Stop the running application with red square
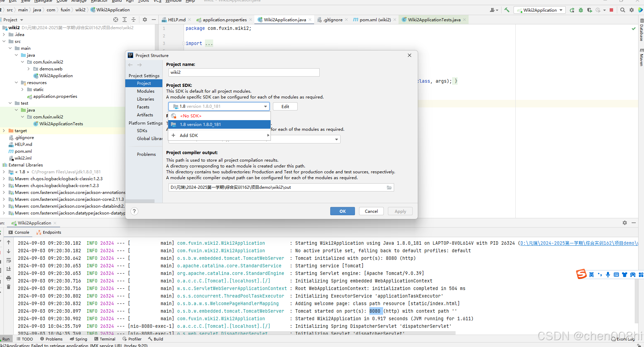The width and height of the screenshot is (644, 347). click(611, 10)
